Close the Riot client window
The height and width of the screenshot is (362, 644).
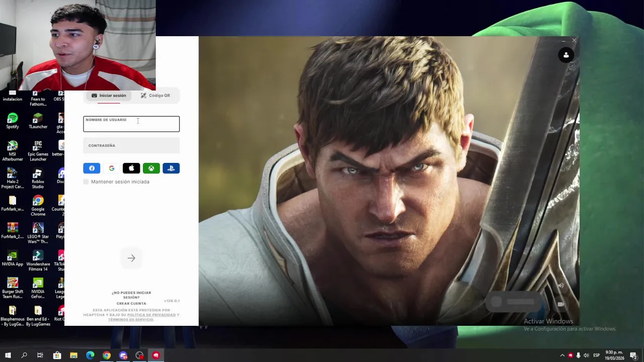pos(574,40)
